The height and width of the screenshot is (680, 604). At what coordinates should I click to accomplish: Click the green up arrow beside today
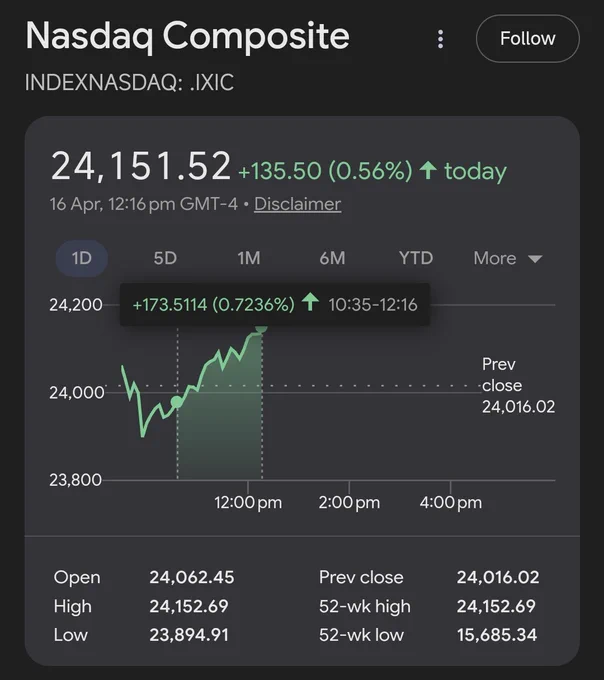coord(428,170)
